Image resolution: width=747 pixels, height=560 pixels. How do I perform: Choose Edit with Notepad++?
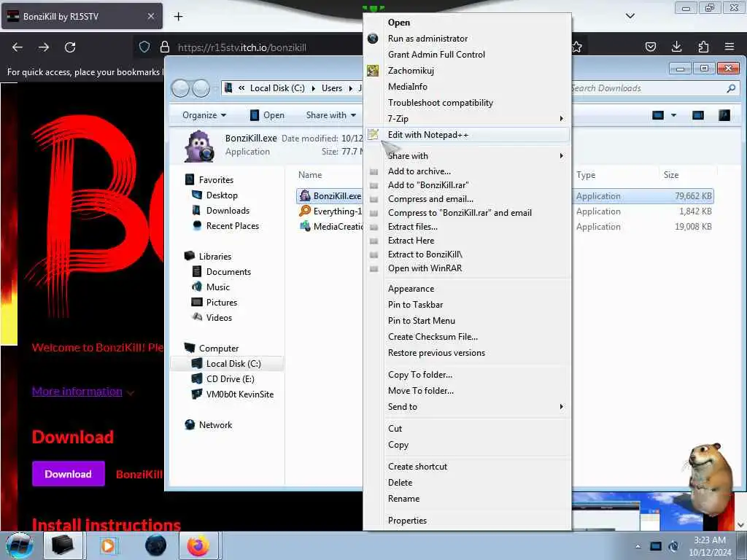click(468, 135)
